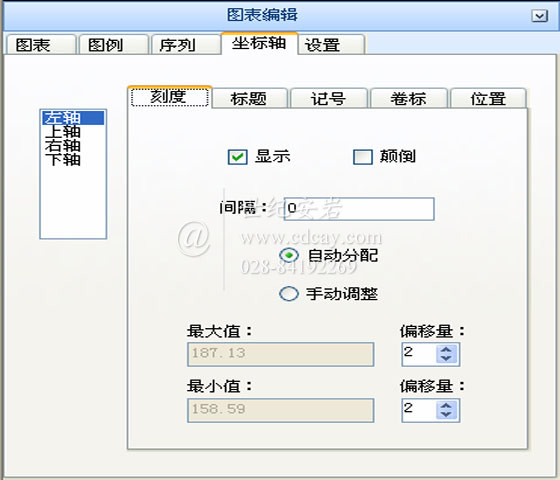Decrease the 最大值 偏移量 spinner
Image resolution: width=560 pixels, height=480 pixels.
[446, 359]
